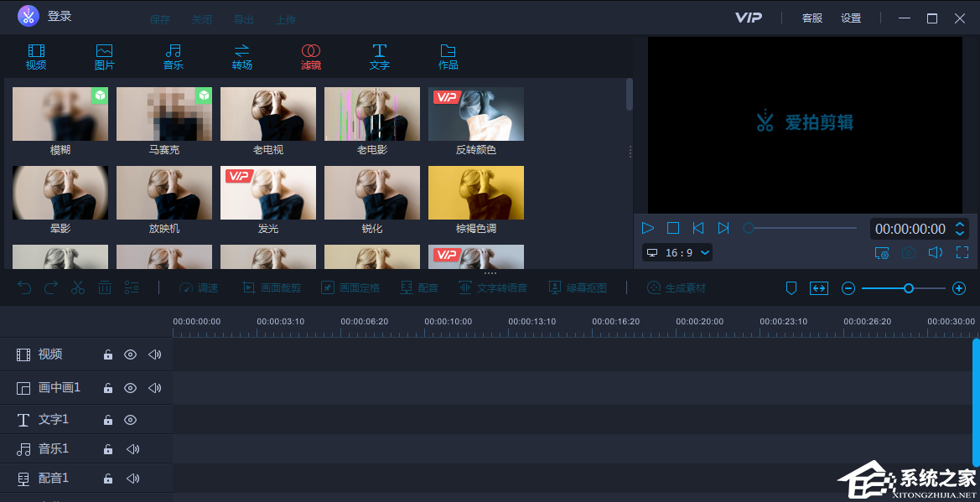Zoom out timeline with minus icon
Screen dimensions: 980x502
[848, 288]
